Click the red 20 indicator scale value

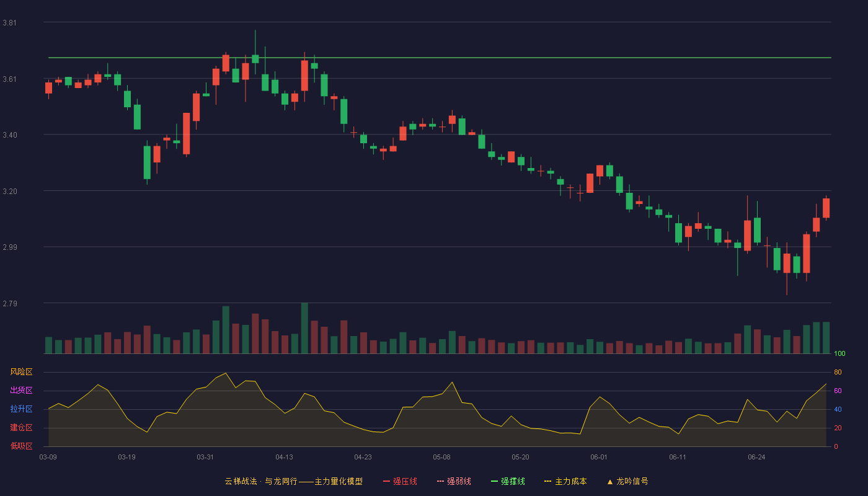[838, 428]
